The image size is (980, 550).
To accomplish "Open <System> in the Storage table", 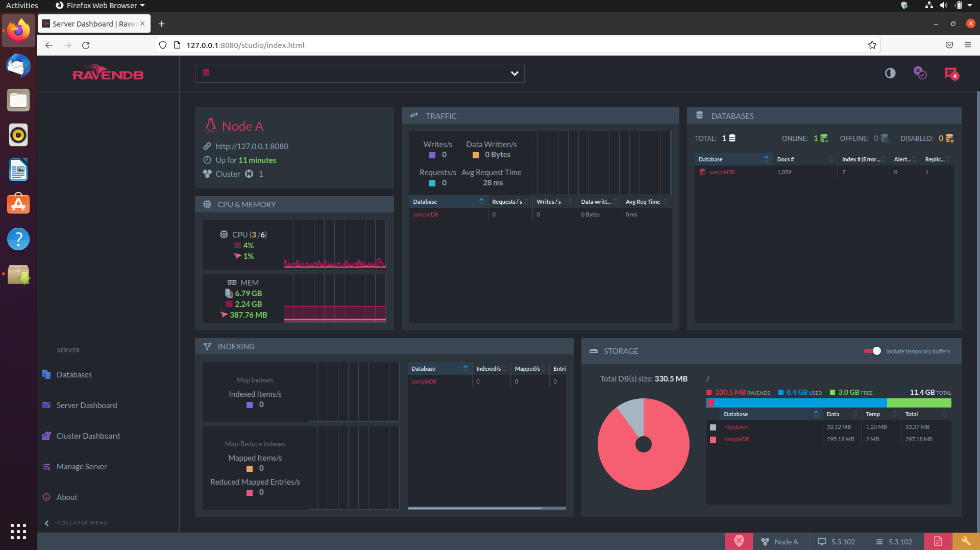I will coord(736,427).
